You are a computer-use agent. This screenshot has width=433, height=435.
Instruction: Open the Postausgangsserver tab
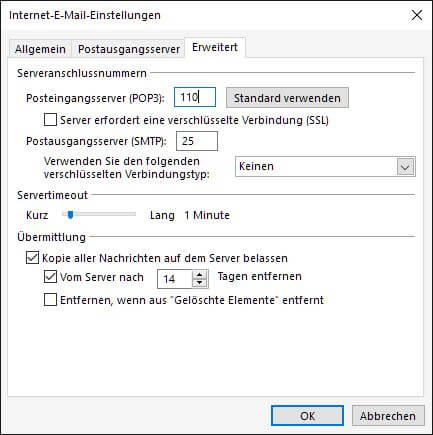tap(129, 49)
